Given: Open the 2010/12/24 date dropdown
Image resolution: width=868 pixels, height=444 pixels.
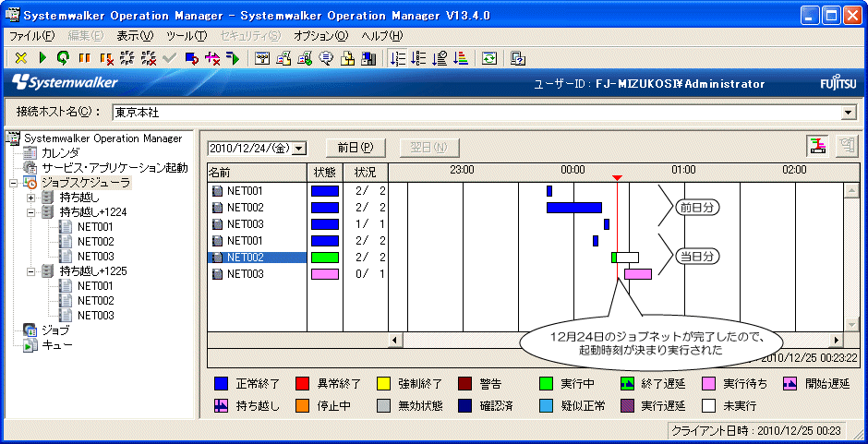Looking at the screenshot, I should coord(299,148).
